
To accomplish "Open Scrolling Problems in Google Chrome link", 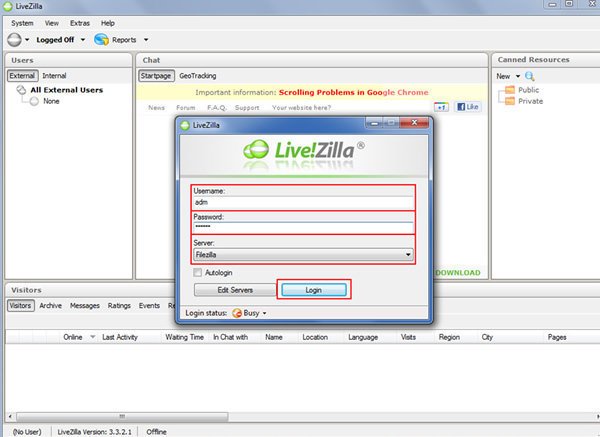I will coord(354,92).
